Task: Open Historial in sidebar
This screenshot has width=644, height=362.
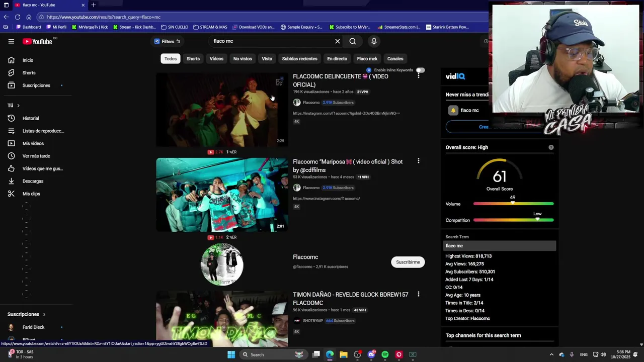Action: [x=31, y=118]
